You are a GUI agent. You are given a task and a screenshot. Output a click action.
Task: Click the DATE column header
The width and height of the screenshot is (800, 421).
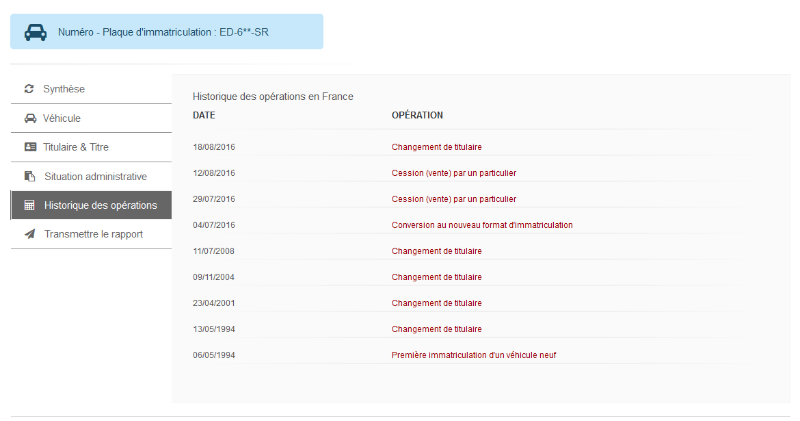click(x=204, y=115)
